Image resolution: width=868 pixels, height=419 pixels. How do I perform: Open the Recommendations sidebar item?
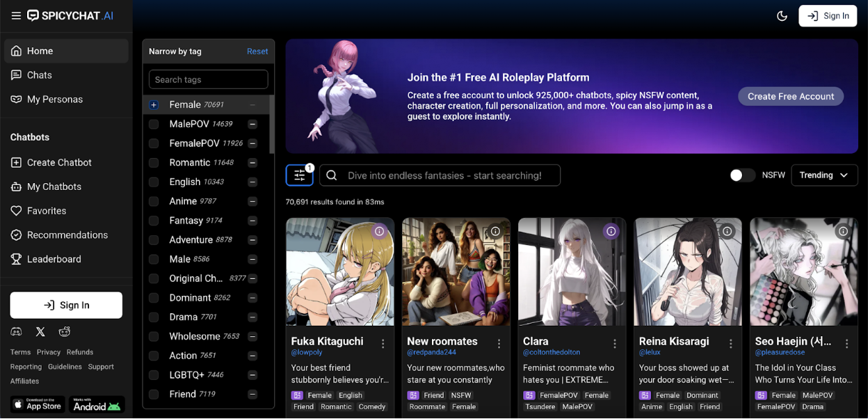66,235
